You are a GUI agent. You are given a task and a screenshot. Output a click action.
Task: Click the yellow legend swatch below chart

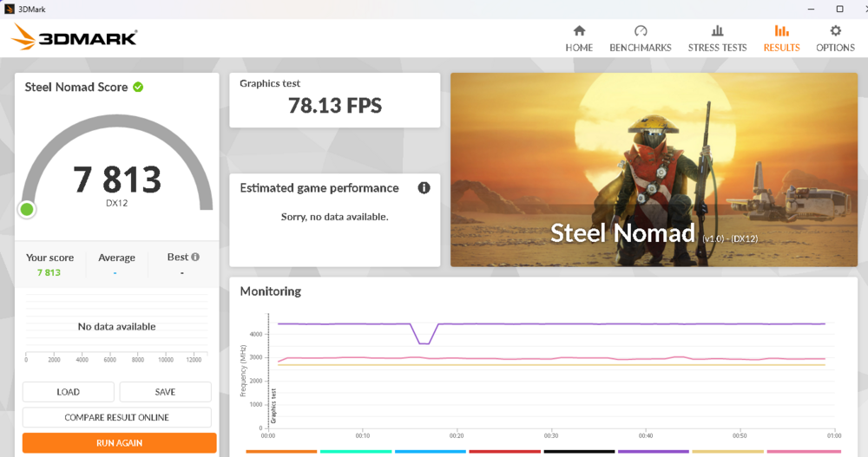(x=728, y=452)
